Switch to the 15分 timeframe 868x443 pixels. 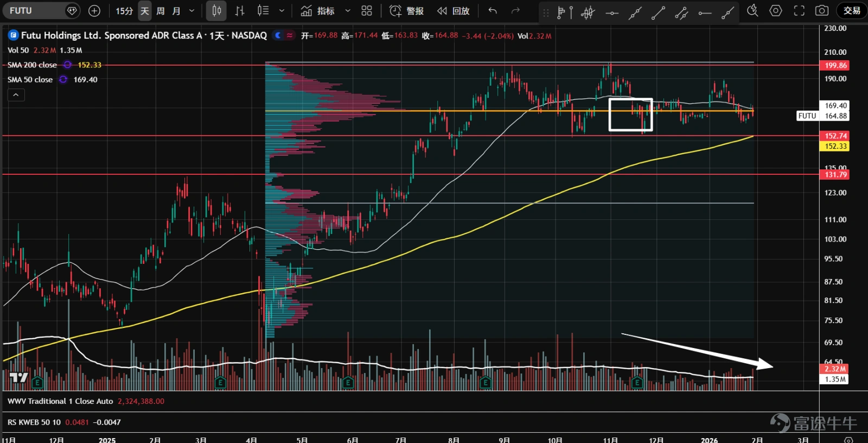click(x=124, y=11)
